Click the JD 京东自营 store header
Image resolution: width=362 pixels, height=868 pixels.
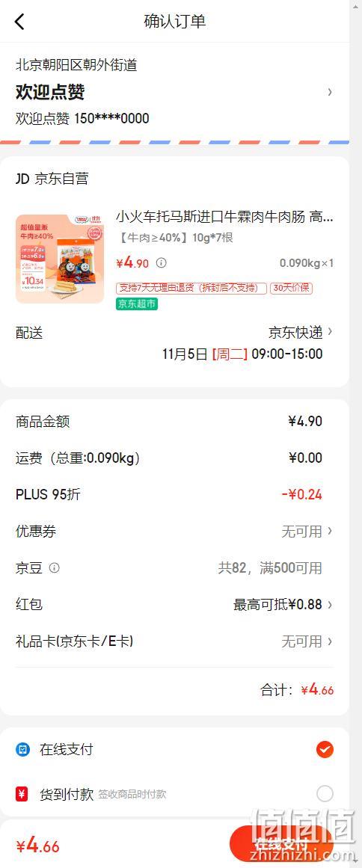pos(52,179)
